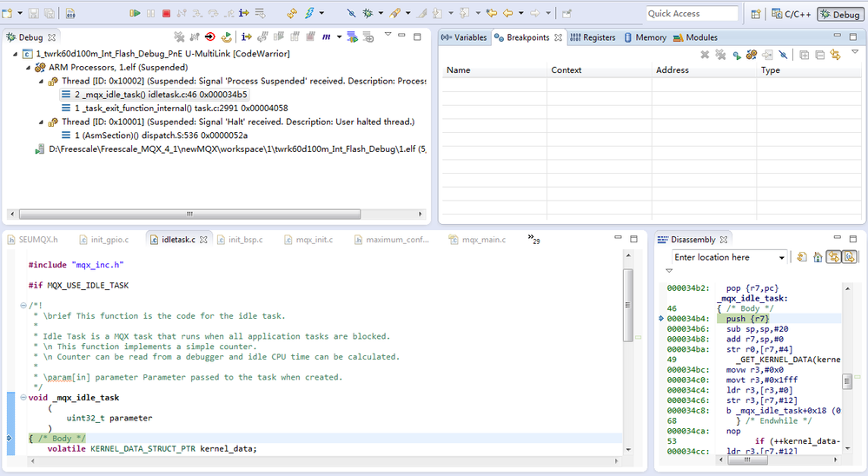This screenshot has height=476, width=868.
Task: Select the 1.elf process path entry
Action: [x=230, y=149]
